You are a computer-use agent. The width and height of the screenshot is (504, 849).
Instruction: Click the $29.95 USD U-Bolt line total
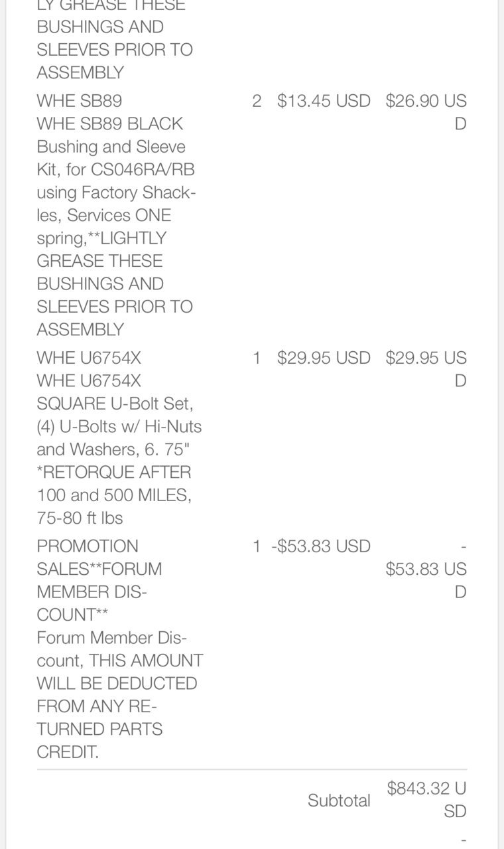426,369
